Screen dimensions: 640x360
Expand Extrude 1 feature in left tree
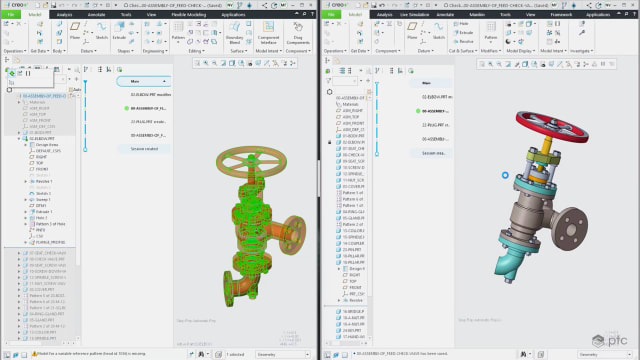point(26,212)
